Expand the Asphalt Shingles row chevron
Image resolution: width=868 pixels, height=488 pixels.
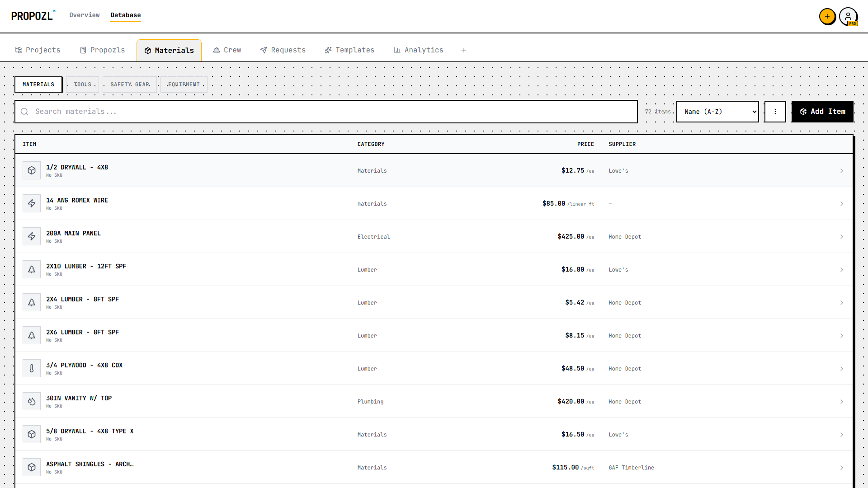pos(841,468)
